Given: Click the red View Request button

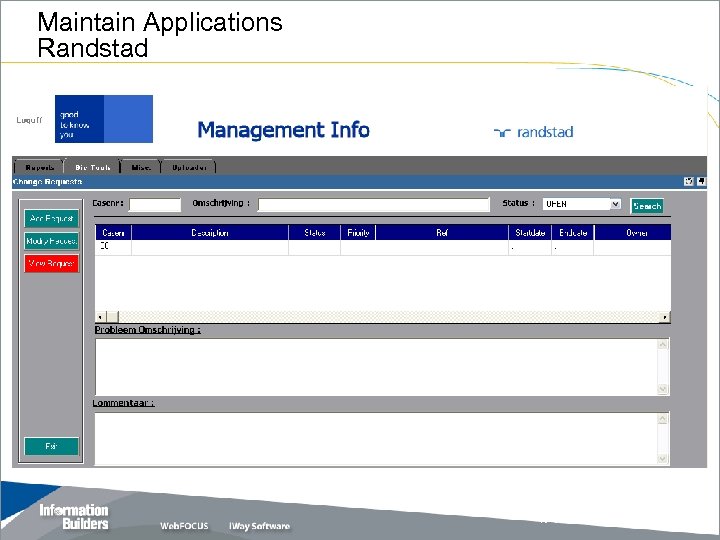Looking at the screenshot, I should coord(51,263).
